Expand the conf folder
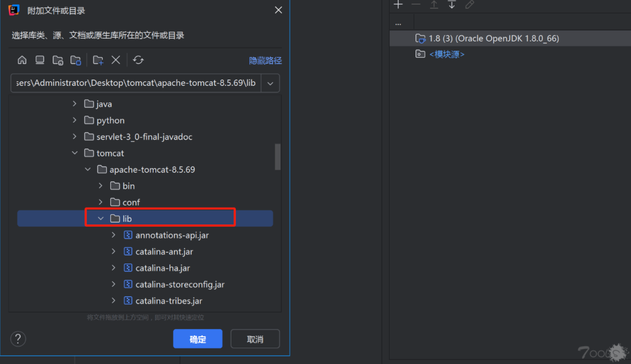 point(100,202)
